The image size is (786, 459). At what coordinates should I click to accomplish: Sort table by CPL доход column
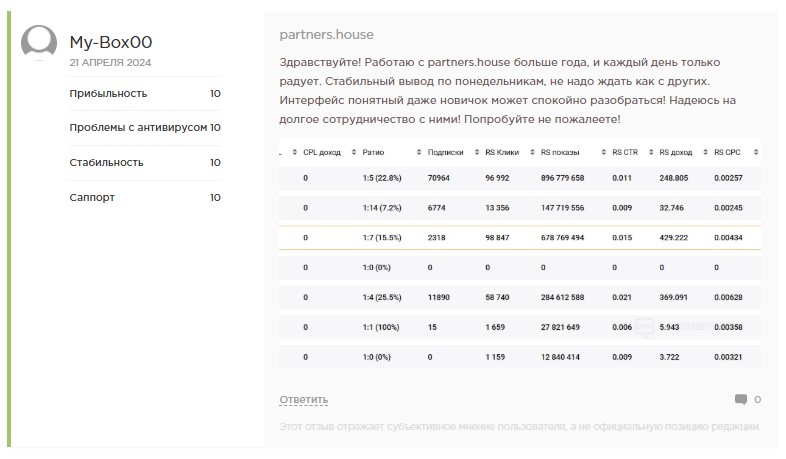coord(322,152)
